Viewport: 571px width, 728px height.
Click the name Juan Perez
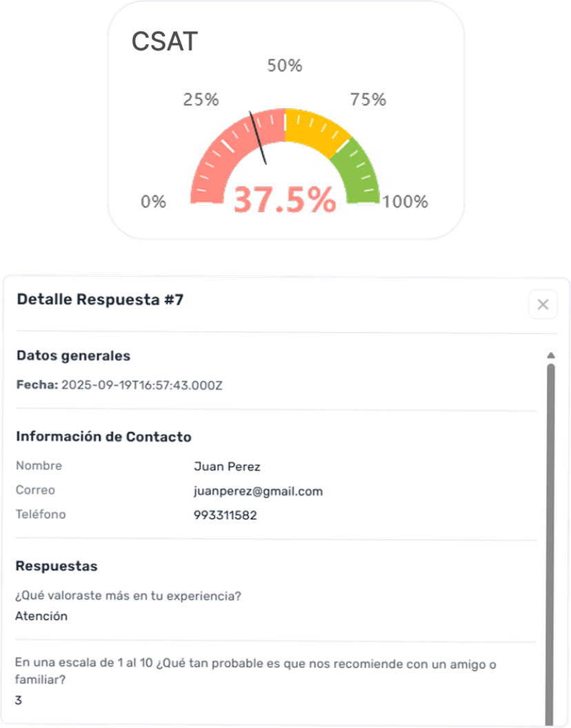point(227,467)
